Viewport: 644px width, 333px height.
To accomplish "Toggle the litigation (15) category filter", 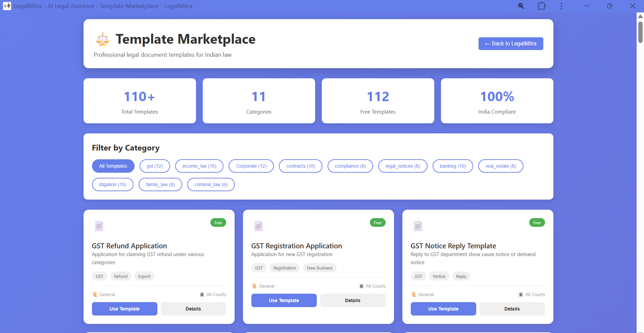I will (113, 184).
